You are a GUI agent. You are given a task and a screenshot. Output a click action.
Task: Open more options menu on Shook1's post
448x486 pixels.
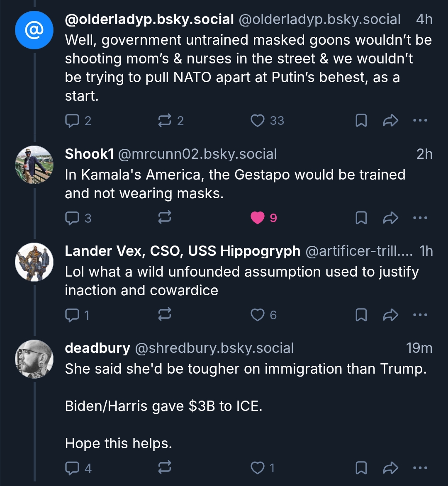point(420,218)
